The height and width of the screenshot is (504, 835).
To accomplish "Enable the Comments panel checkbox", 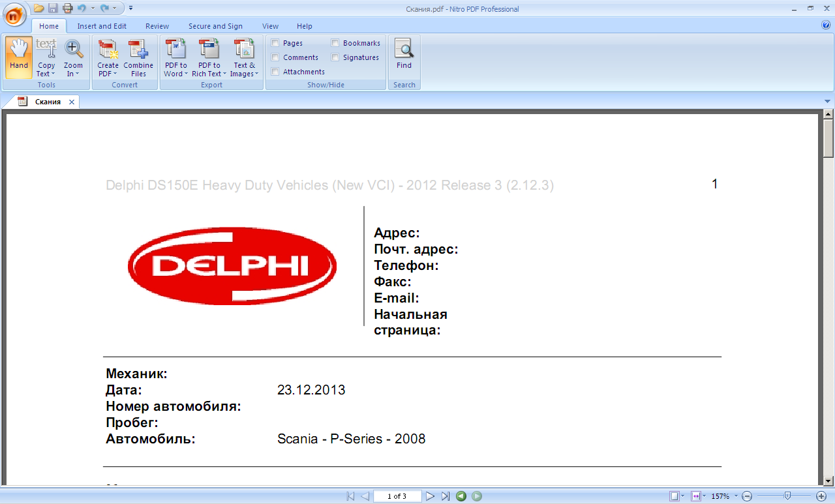I will click(x=275, y=57).
